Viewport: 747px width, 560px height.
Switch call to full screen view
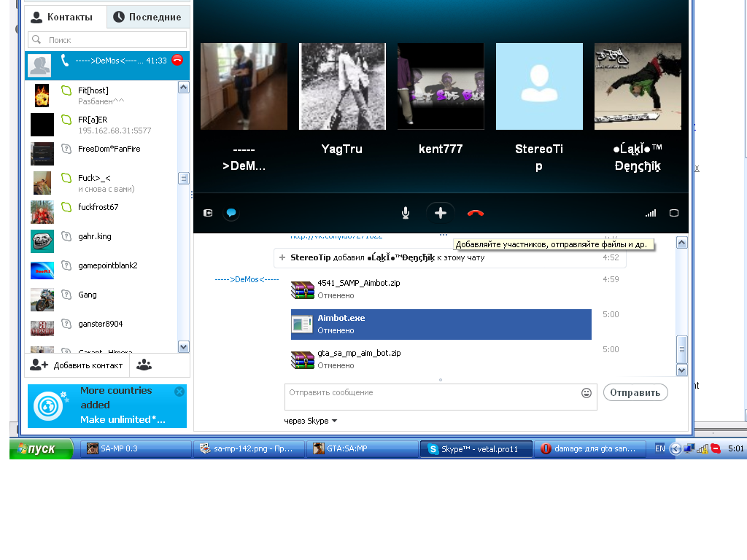pos(673,213)
